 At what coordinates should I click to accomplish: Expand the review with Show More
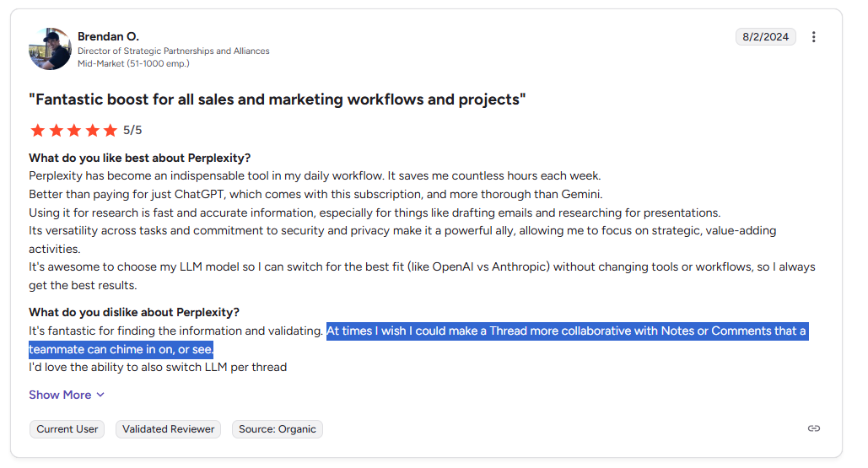coord(67,395)
